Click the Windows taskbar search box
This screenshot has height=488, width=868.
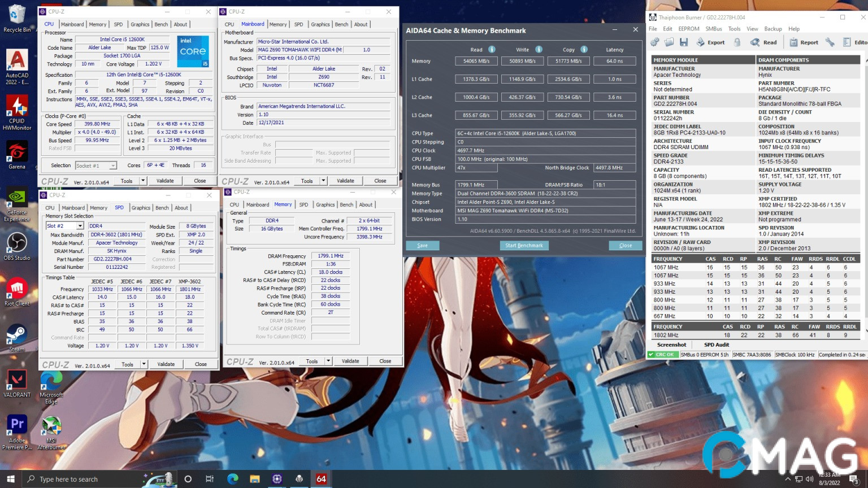[68, 479]
